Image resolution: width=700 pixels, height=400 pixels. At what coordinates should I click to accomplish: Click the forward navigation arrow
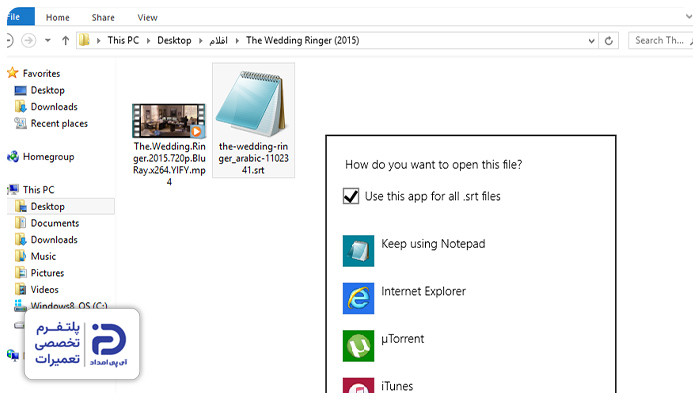pyautogui.click(x=29, y=41)
